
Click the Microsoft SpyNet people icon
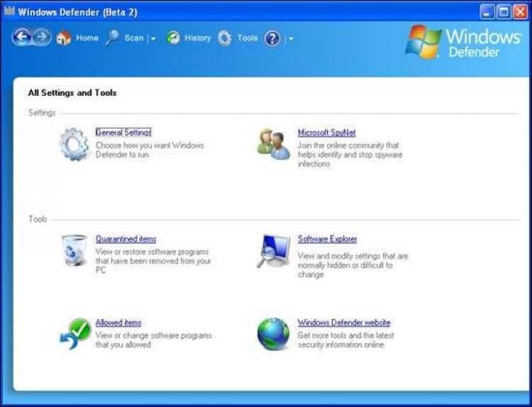click(x=274, y=144)
